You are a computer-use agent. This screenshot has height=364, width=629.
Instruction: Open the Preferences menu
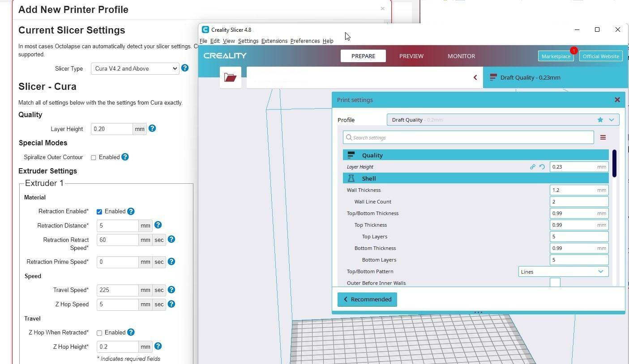tap(305, 41)
